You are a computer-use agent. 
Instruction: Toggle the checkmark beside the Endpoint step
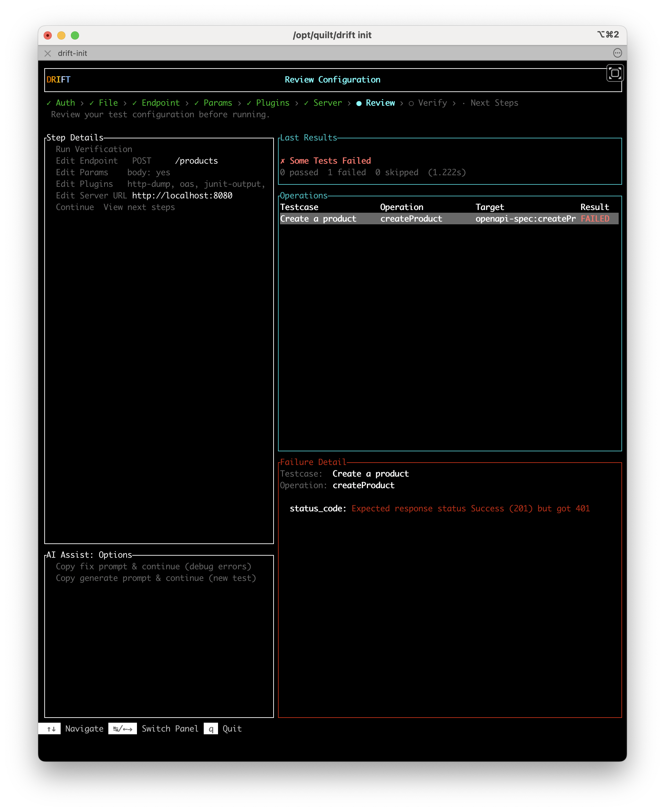click(134, 103)
